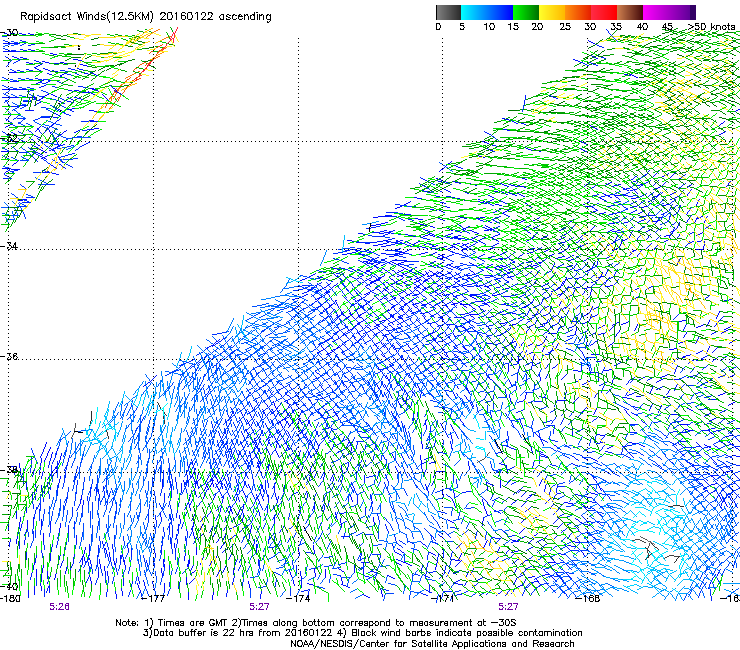Click the NOAA/NESDIS credit line
740x650 pixels.
click(x=432, y=644)
